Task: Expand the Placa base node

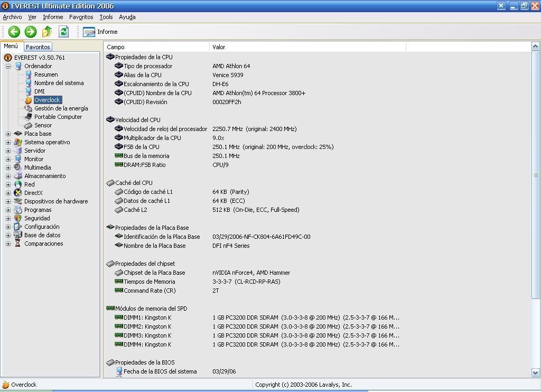Action: (x=8, y=134)
